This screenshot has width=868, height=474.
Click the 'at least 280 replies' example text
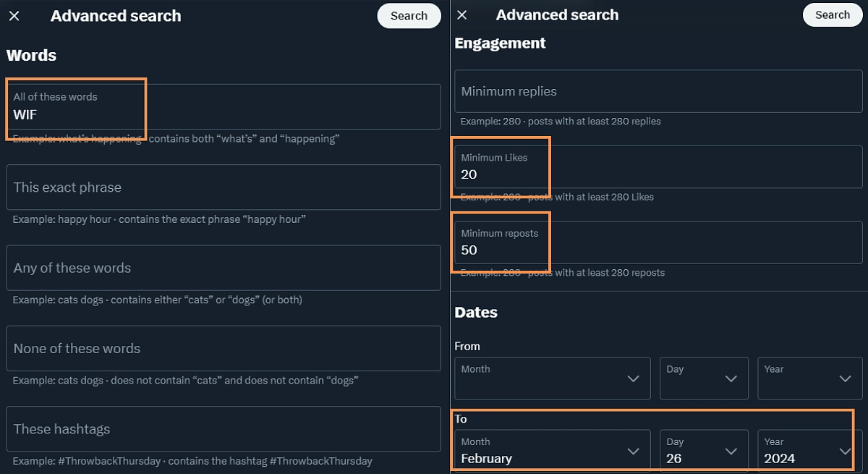pyautogui.click(x=561, y=122)
